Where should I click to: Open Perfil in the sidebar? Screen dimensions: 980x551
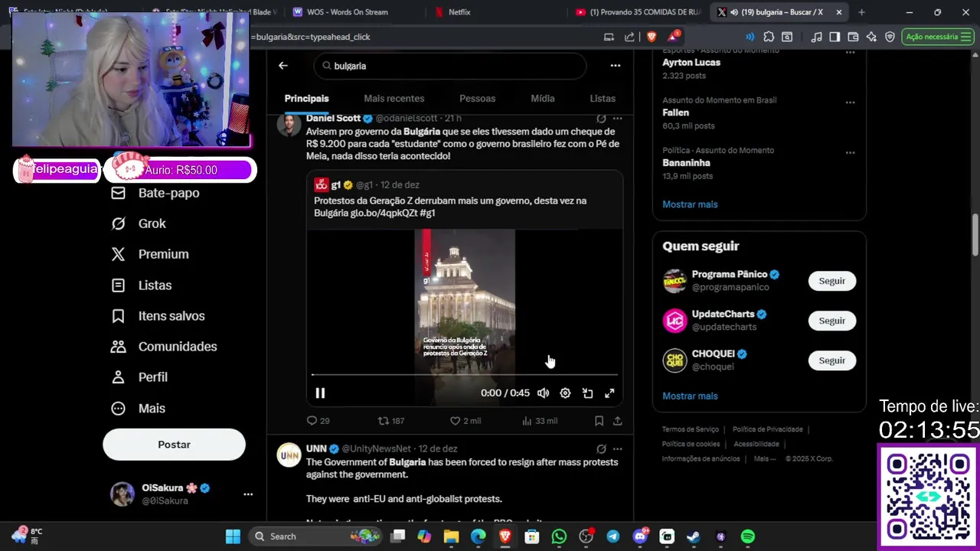pyautogui.click(x=139, y=377)
